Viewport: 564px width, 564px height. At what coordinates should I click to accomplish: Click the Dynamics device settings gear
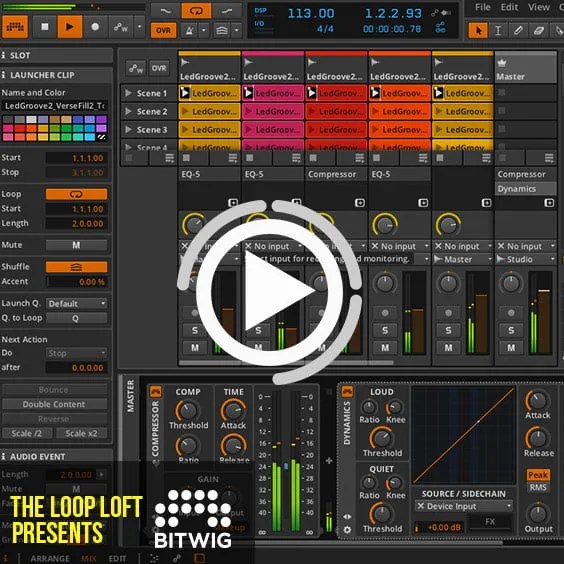coord(347,530)
